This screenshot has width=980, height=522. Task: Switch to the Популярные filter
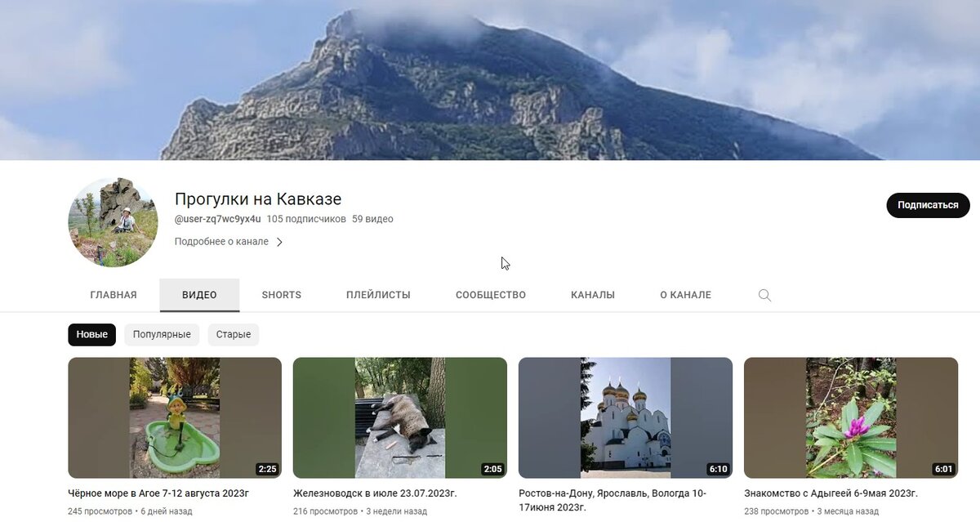click(163, 334)
